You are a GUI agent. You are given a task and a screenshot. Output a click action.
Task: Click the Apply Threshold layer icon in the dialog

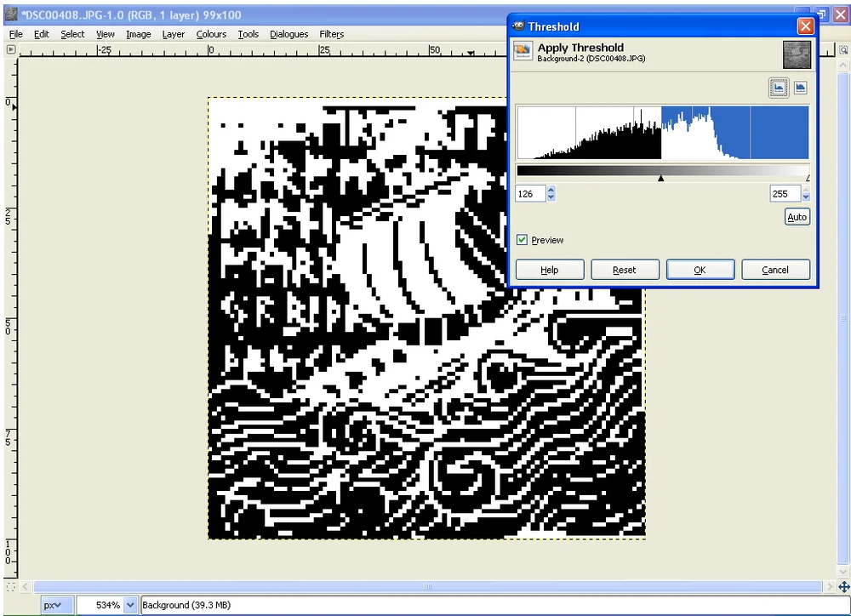point(523,52)
